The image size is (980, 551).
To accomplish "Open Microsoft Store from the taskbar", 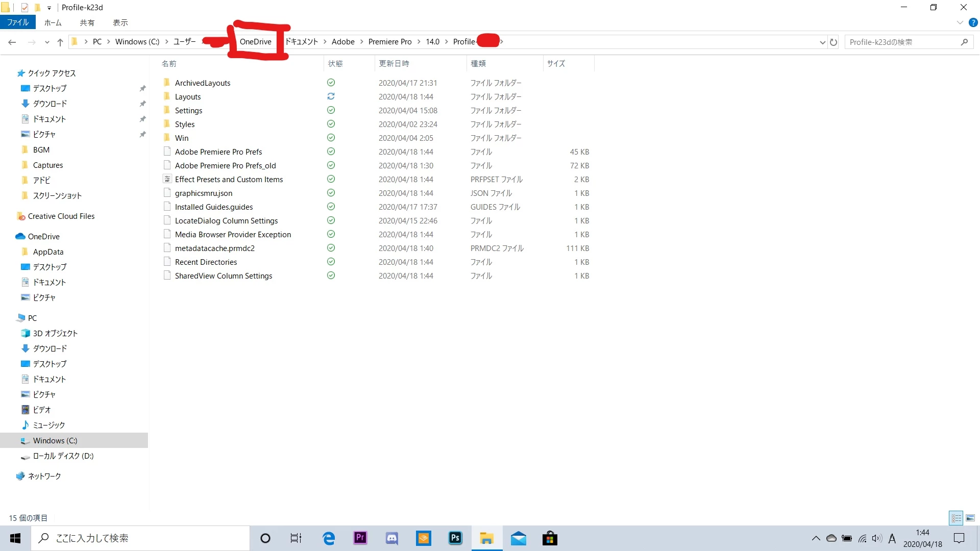I will pos(550,538).
